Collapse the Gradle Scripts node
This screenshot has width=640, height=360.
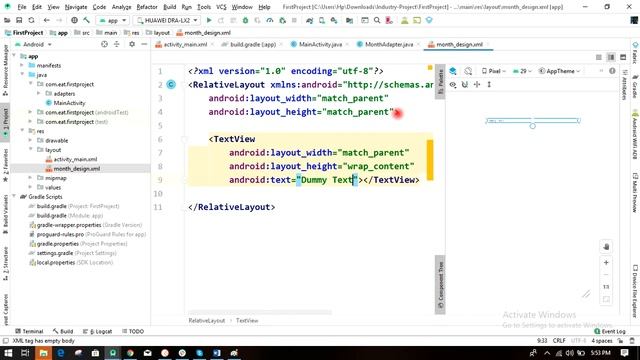click(x=15, y=197)
